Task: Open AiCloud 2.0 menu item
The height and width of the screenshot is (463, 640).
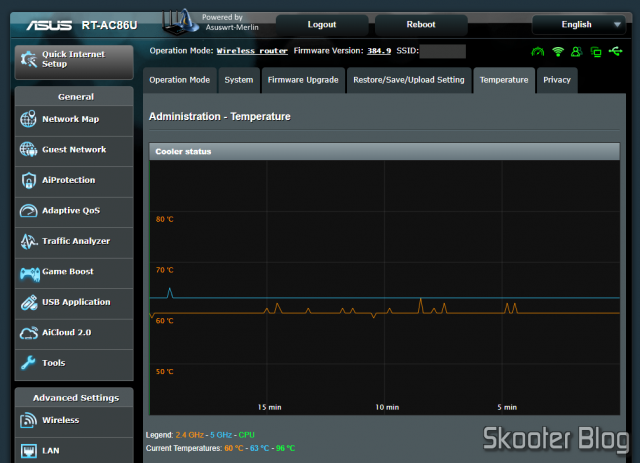Action: click(74, 333)
